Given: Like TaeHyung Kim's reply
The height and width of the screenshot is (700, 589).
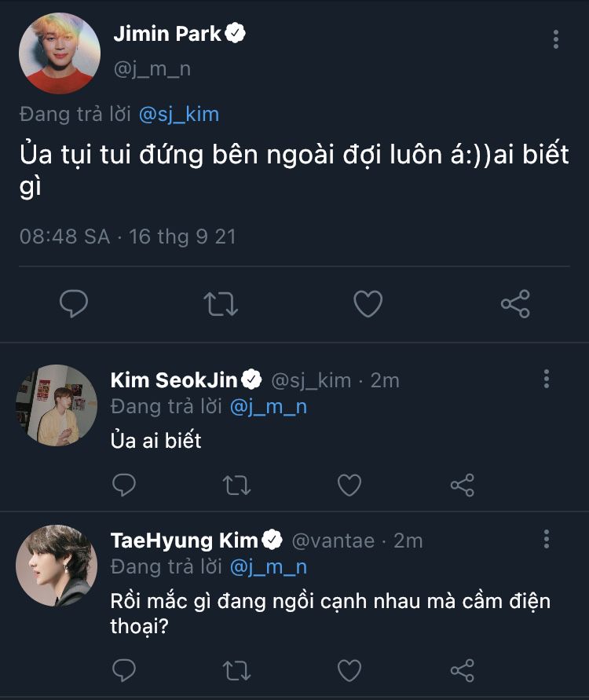Looking at the screenshot, I should tap(349, 669).
